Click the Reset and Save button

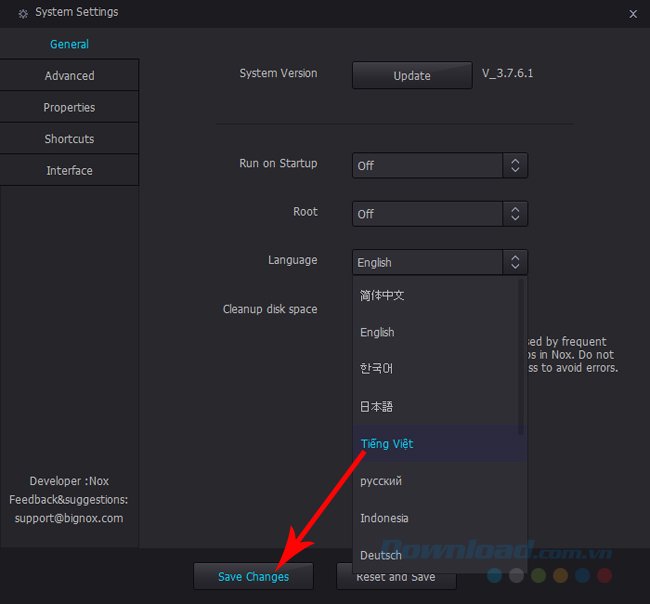tap(396, 576)
